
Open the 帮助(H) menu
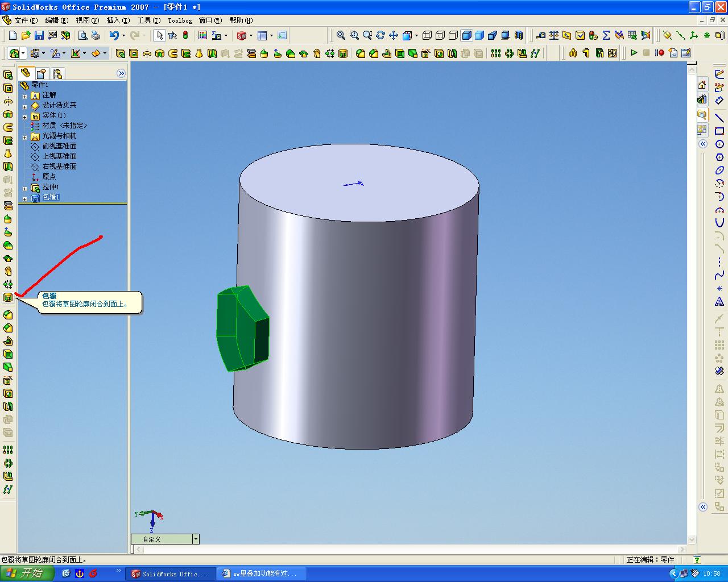click(241, 20)
